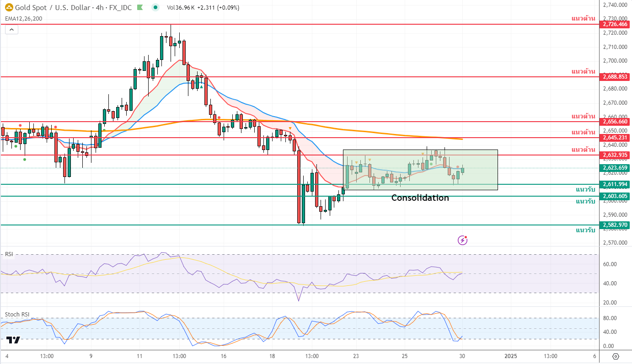Open the purple lightning bolt events icon
This screenshot has width=632, height=364.
tap(463, 240)
